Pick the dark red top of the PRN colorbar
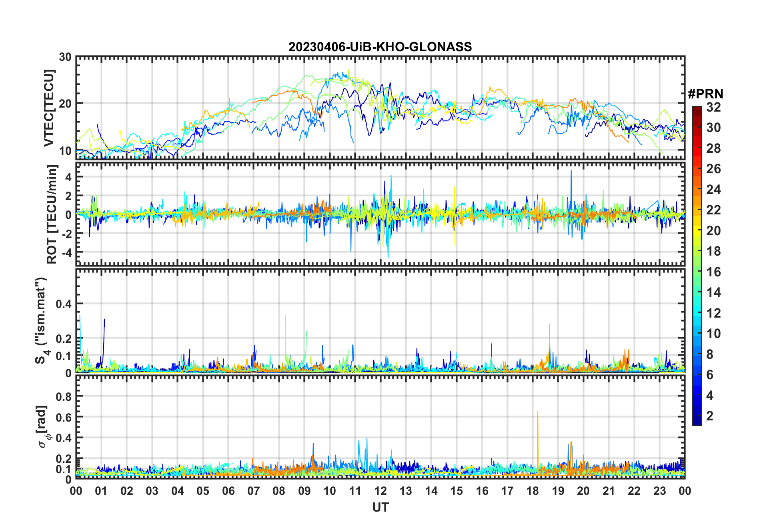 [x=697, y=111]
